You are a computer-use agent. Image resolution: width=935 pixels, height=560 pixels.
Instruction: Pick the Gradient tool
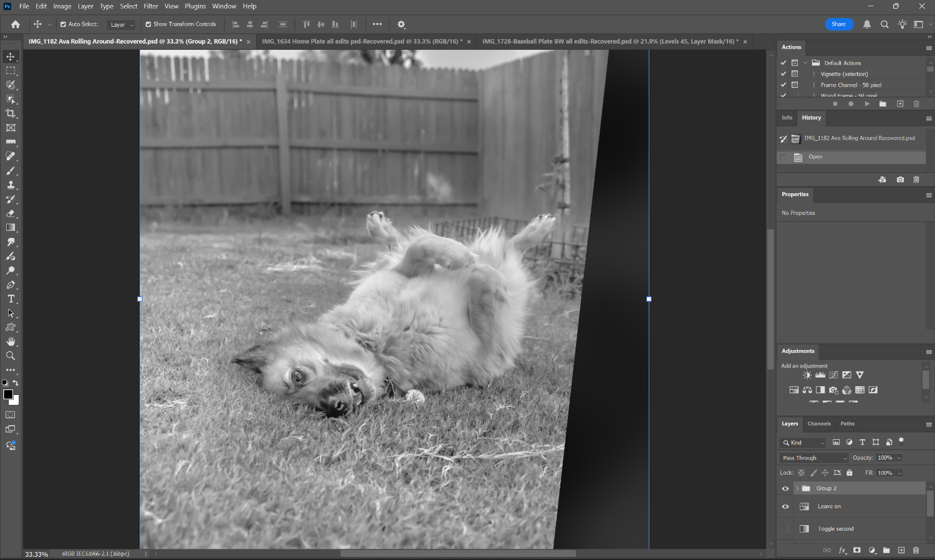[11, 228]
